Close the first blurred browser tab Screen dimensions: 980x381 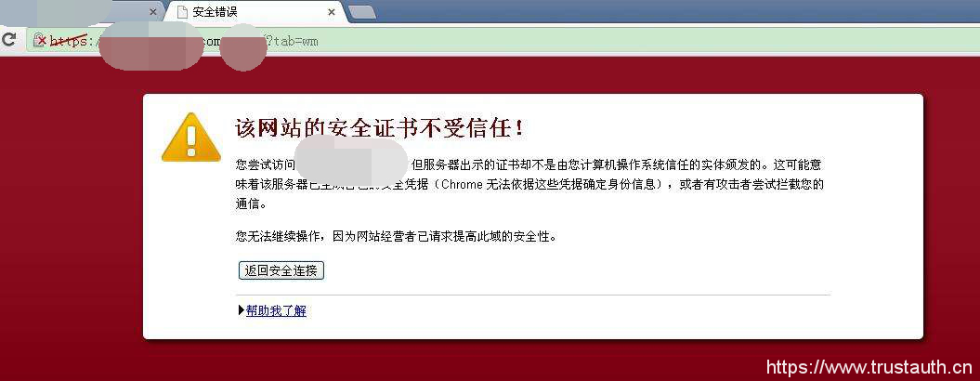point(153,12)
